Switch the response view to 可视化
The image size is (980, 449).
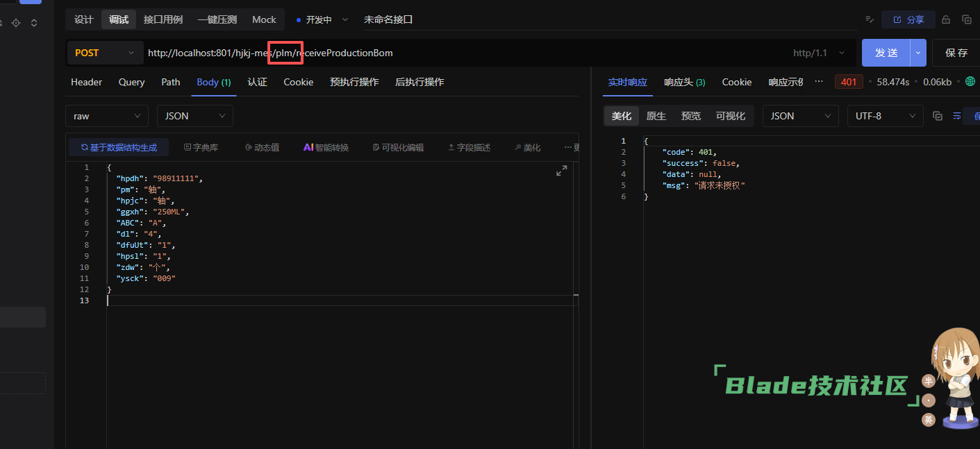point(730,116)
